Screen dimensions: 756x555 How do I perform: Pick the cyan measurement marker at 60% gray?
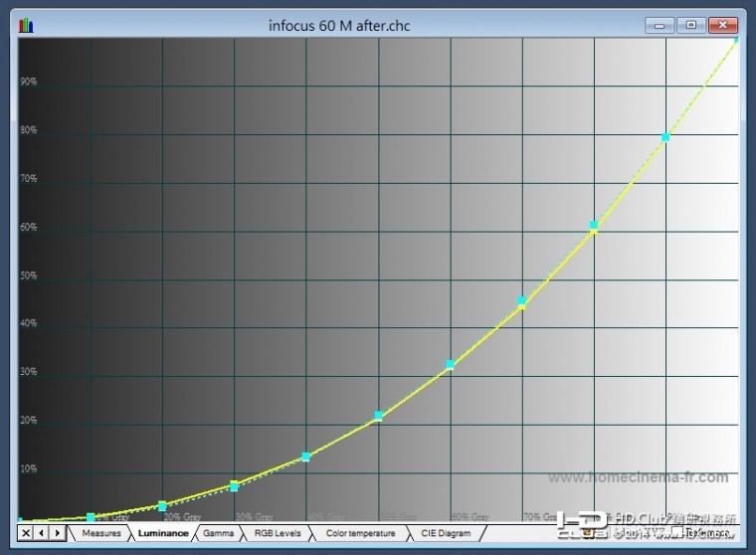(x=450, y=365)
